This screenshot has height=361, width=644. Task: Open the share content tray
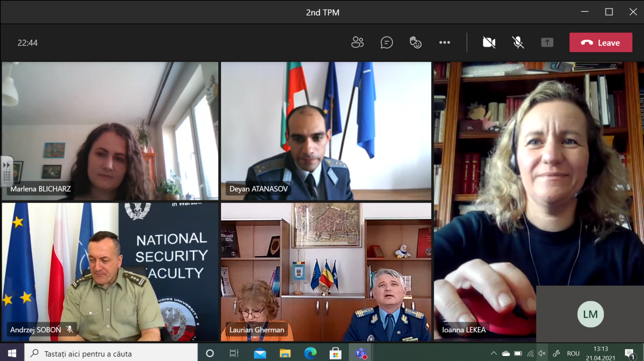547,43
